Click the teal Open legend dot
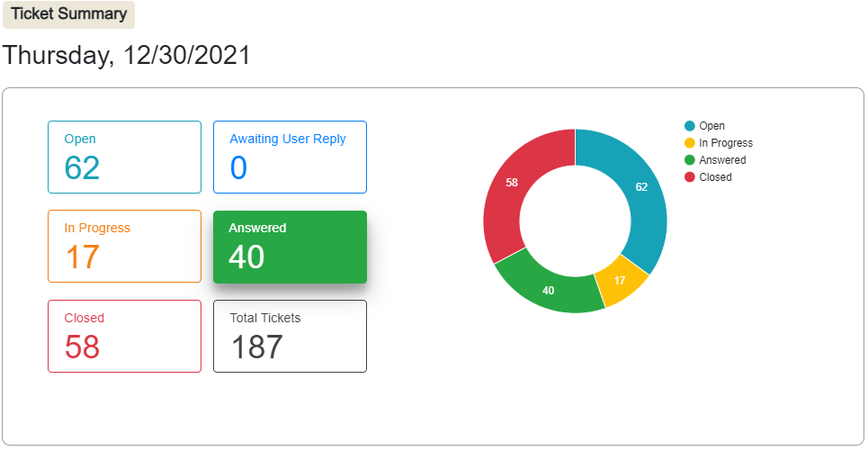 click(690, 126)
